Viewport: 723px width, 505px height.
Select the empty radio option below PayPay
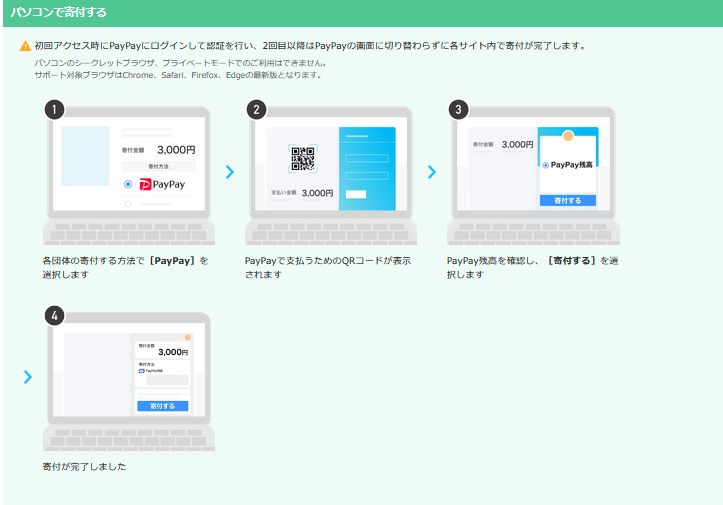pyautogui.click(x=128, y=204)
